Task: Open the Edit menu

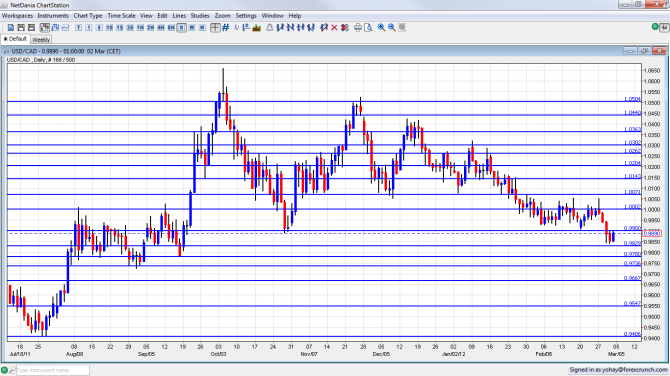Action: point(162,16)
